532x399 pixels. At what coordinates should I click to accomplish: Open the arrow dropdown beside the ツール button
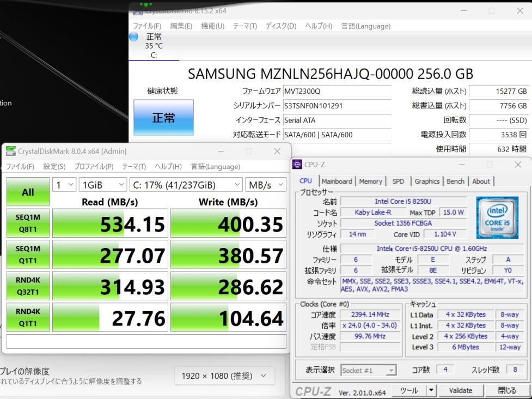pyautogui.click(x=431, y=390)
